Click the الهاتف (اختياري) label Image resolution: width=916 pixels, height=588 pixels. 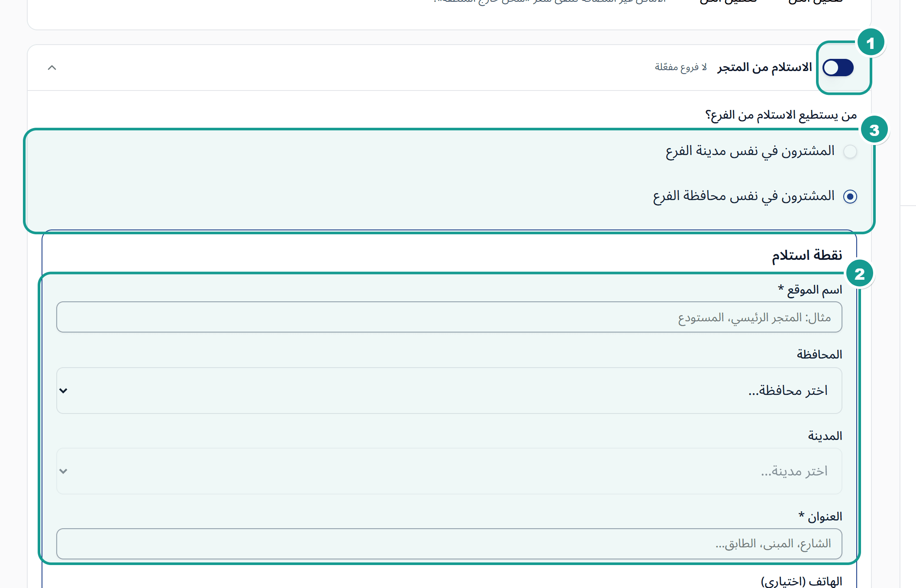click(x=801, y=582)
